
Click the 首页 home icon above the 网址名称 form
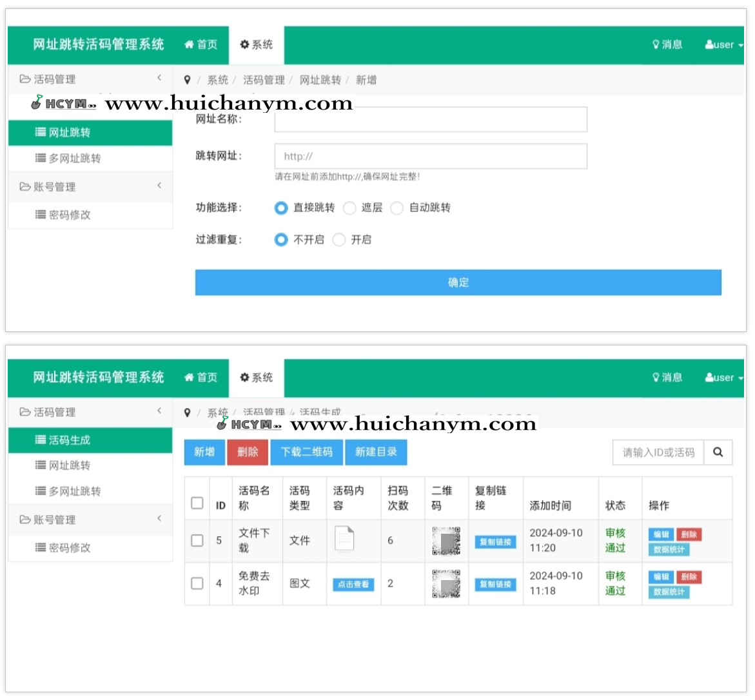[x=189, y=44]
